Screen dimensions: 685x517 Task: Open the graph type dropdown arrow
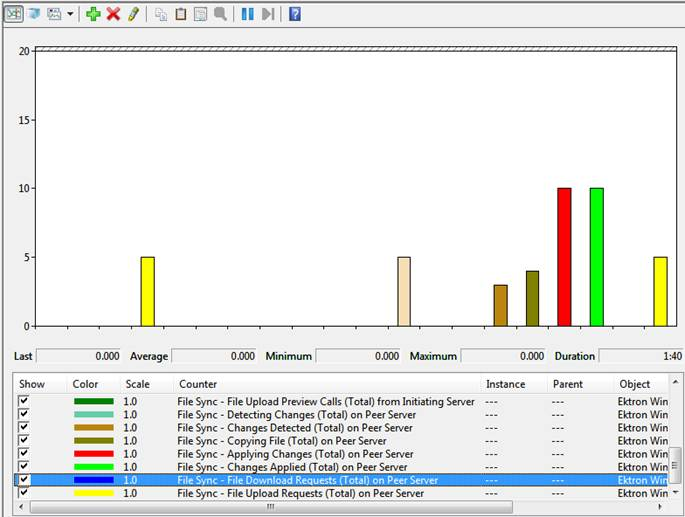[70, 14]
